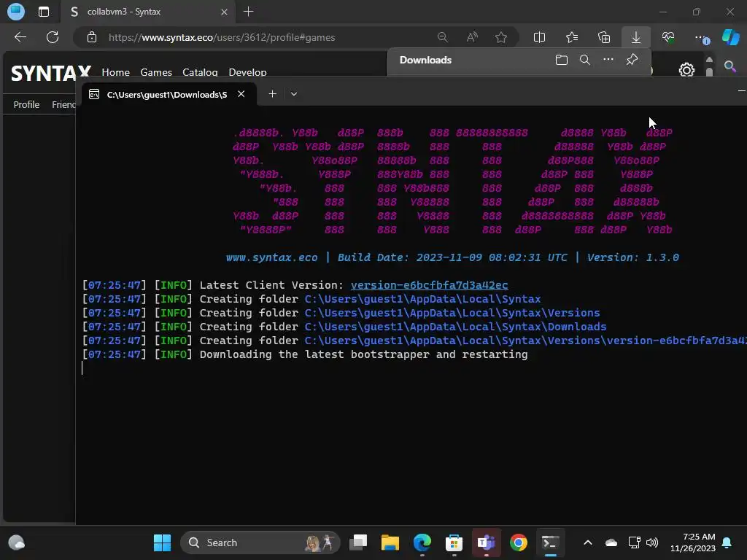
Task: Open the Games menu on the Syntax site
Action: click(156, 72)
